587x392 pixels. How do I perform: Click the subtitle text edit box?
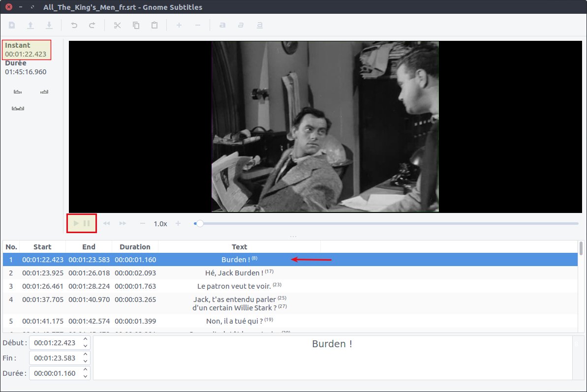[x=333, y=358]
